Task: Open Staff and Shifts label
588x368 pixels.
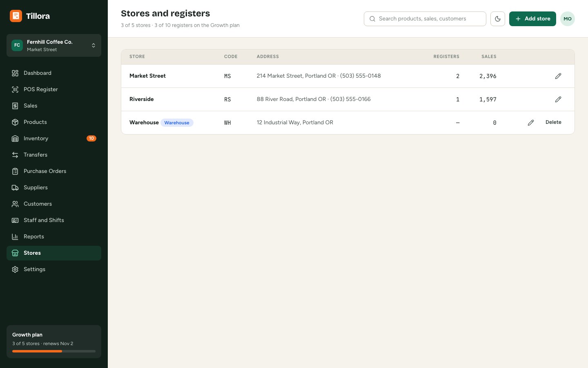Action: 44,220
